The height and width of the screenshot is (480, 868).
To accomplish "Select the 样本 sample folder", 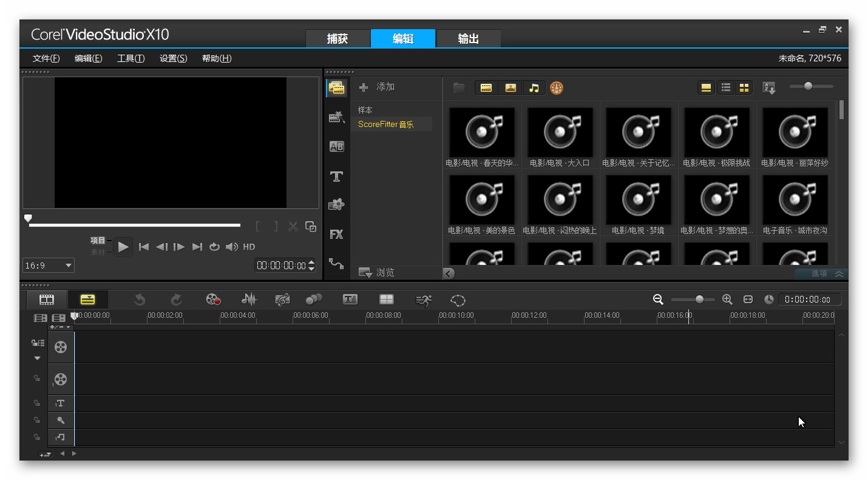I will coord(365,110).
